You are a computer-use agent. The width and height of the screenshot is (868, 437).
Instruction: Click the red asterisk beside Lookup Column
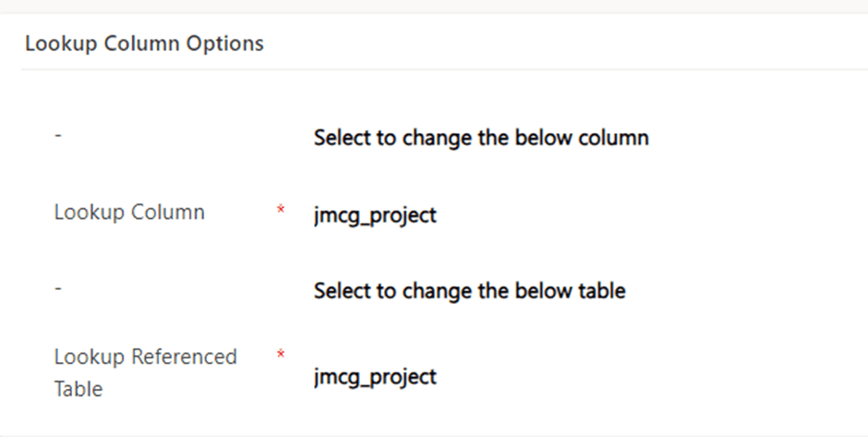pyautogui.click(x=281, y=212)
